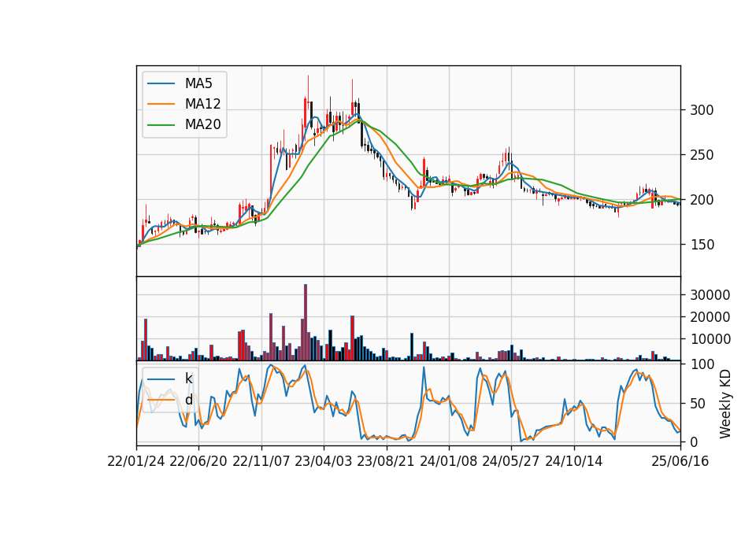
Task: Click the blue MA5 line swatch in legend
Action: point(161,83)
